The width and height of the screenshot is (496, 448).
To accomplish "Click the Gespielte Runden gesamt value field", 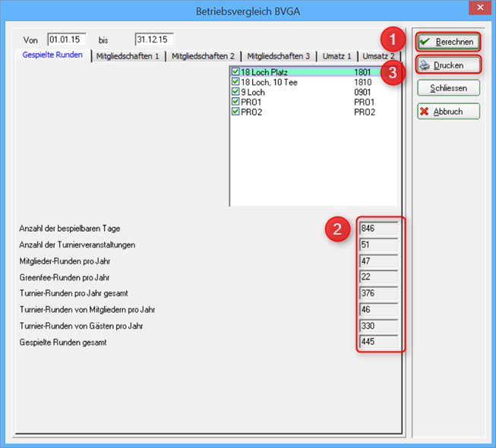I will tap(379, 342).
